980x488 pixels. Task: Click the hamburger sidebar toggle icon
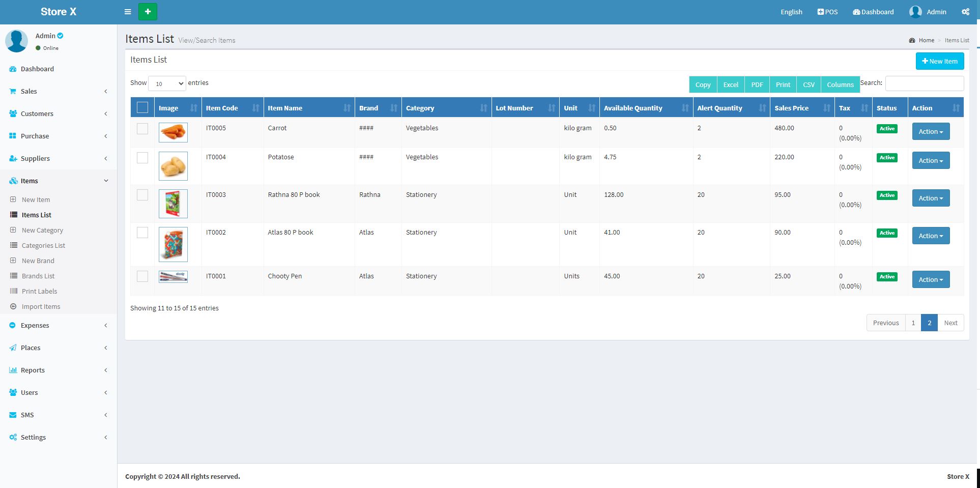click(x=128, y=12)
